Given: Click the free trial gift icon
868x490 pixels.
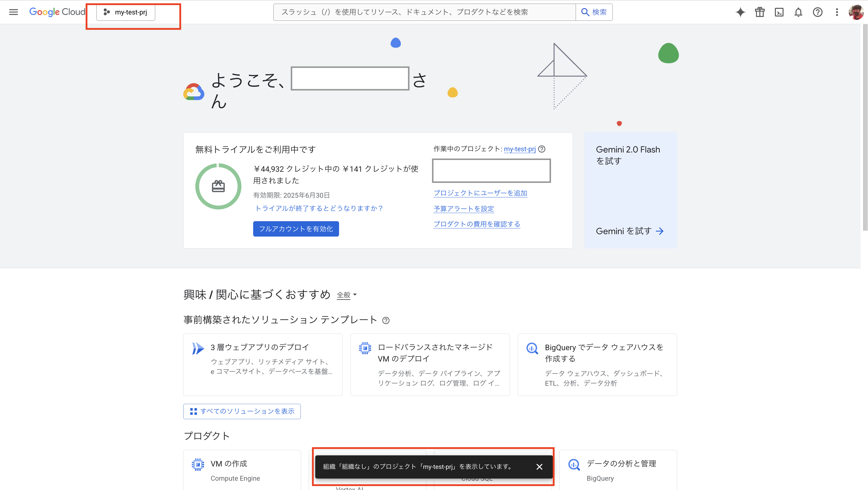Looking at the screenshot, I should 759,12.
